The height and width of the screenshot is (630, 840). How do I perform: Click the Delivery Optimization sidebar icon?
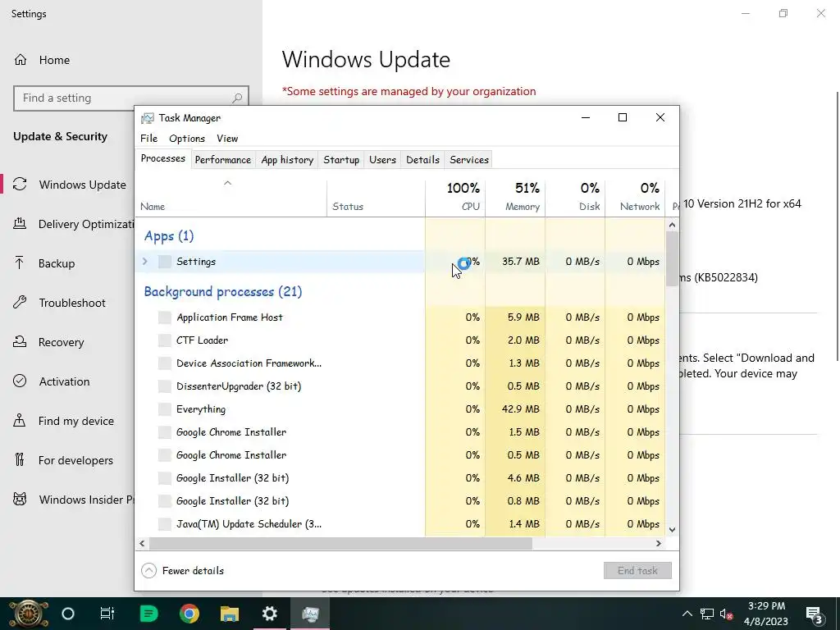[20, 223]
